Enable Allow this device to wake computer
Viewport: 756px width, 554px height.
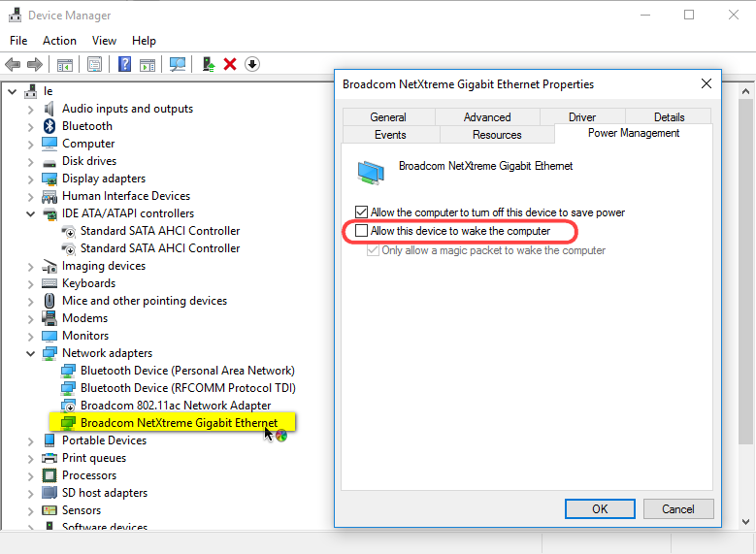(x=362, y=231)
